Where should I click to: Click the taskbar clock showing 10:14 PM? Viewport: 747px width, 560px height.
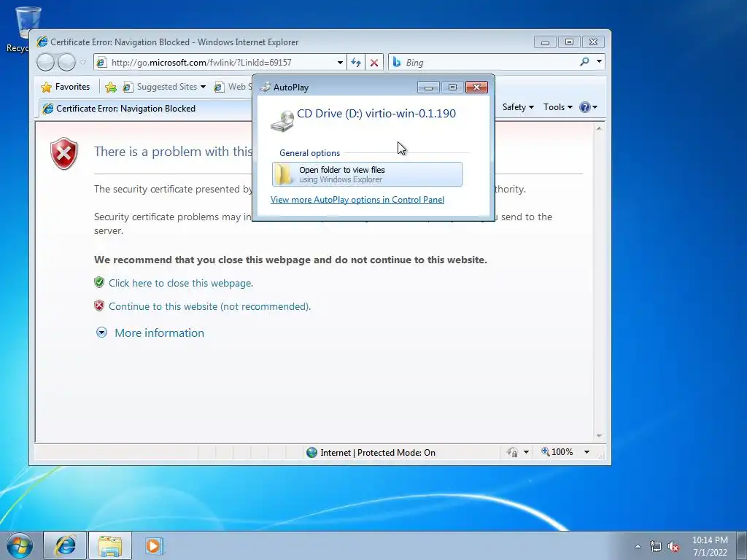point(710,546)
